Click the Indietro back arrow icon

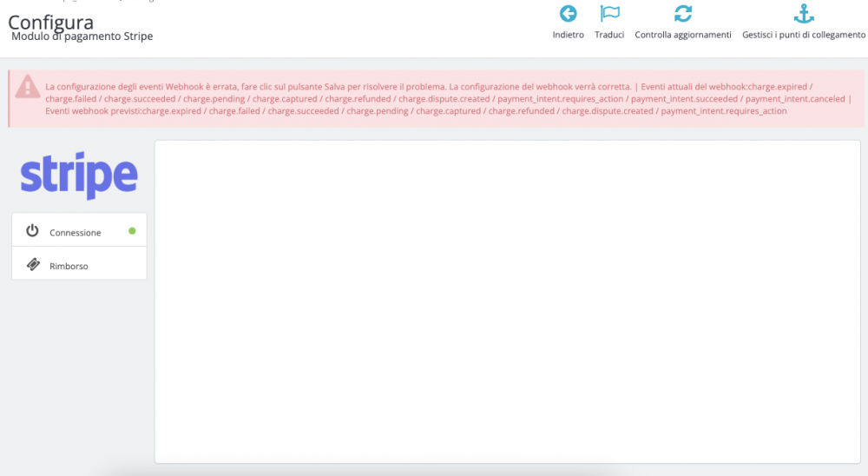click(568, 13)
